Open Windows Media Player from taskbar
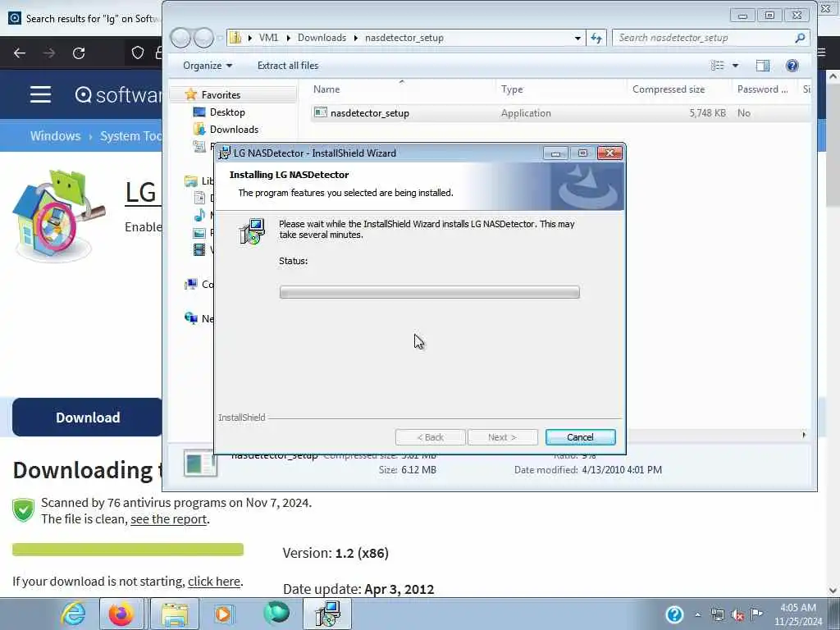 click(x=223, y=614)
